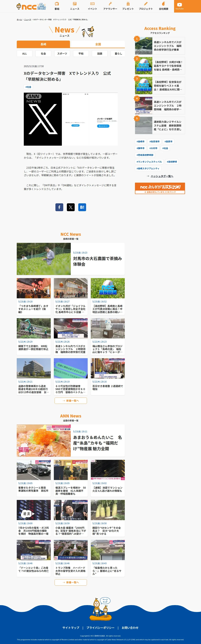Open the ニュース nav icon
The height and width of the screenshot is (644, 201).
(75, 6)
